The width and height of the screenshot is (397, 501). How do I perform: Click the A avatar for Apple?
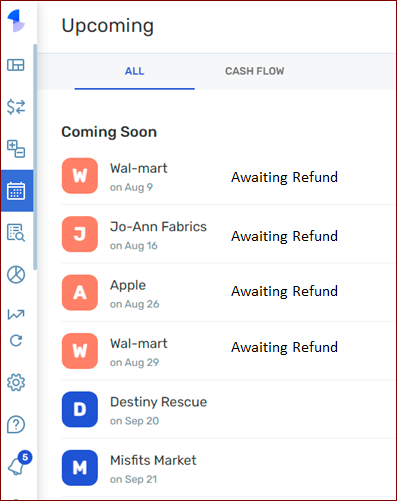coord(80,292)
